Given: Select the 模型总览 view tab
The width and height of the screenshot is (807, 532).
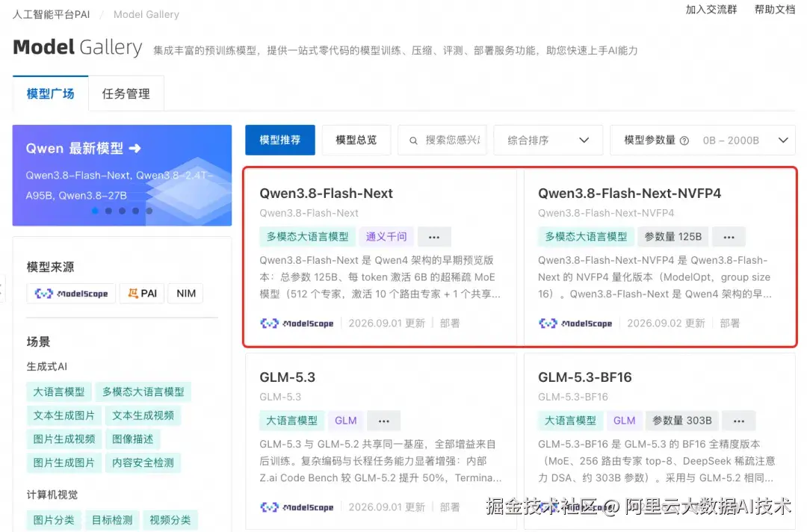Looking at the screenshot, I should [x=356, y=140].
